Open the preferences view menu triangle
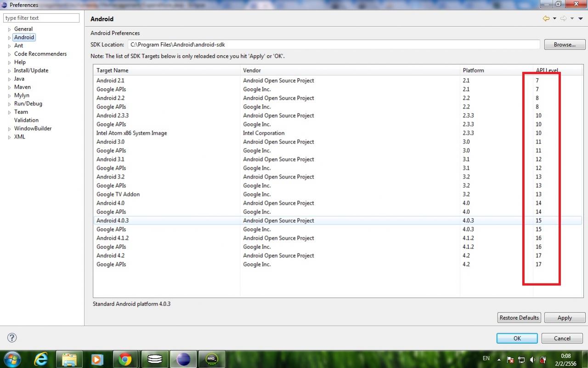Image resolution: width=588 pixels, height=368 pixels. (580, 18)
